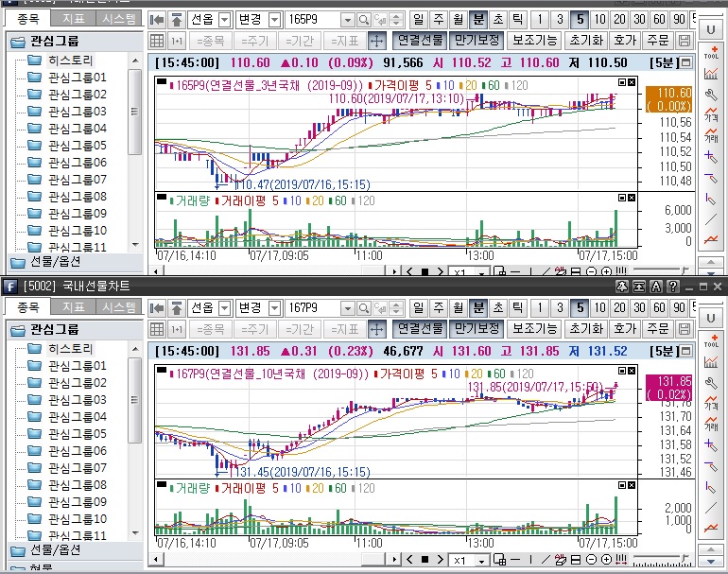Viewport: 728px width, 574px height.
Task: Click the stop square button in 167P9 window
Action: (x=425, y=560)
